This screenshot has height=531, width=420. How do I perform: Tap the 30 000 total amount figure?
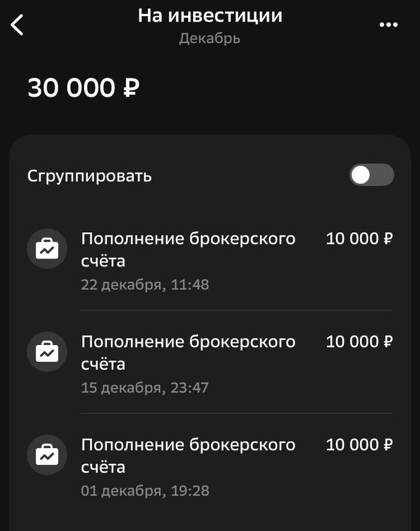click(x=71, y=89)
